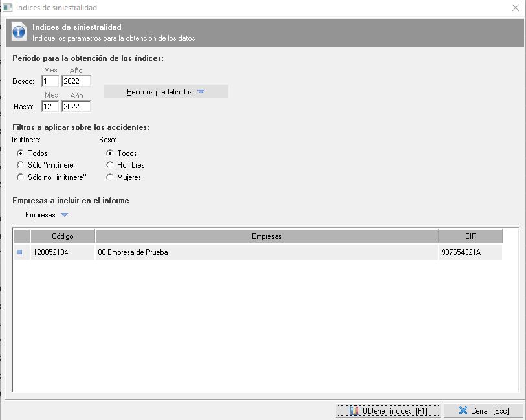This screenshot has width=526, height=420.
Task: Click the Desde month input field
Action: point(50,82)
